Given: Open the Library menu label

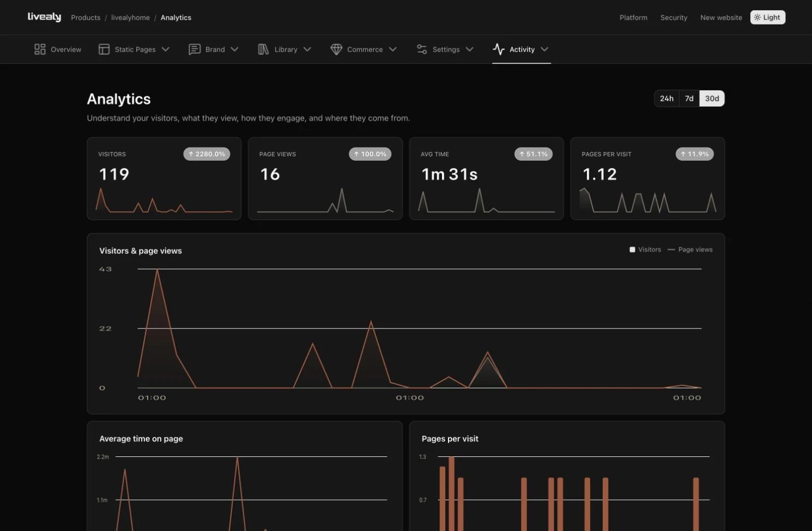Looking at the screenshot, I should click(x=286, y=50).
